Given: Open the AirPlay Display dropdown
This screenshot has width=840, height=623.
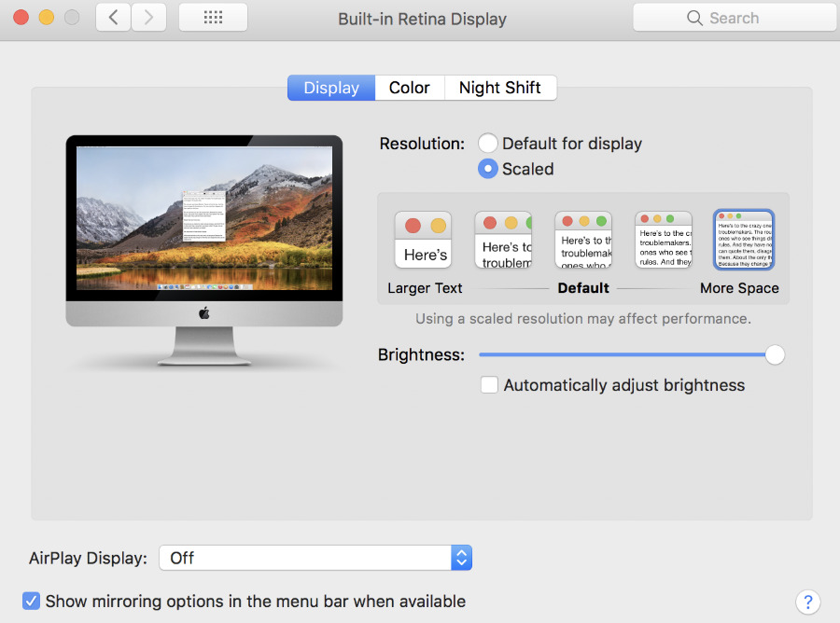Looking at the screenshot, I should click(x=315, y=558).
